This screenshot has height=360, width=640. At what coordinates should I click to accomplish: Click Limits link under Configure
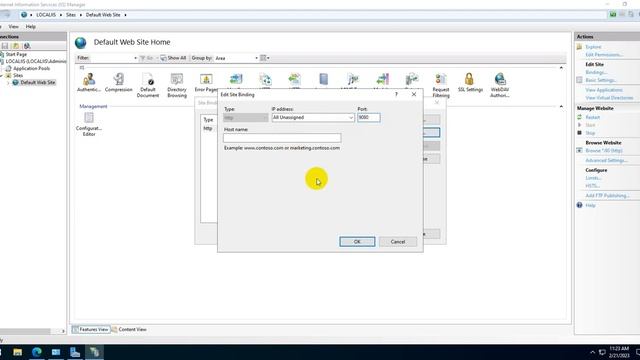pyautogui.click(x=593, y=178)
